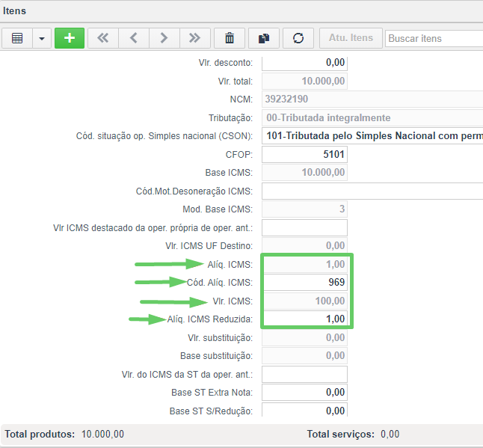This screenshot has width=483, height=448.
Task: Click the Vlr. ICMS field 100,00
Action: click(x=305, y=301)
